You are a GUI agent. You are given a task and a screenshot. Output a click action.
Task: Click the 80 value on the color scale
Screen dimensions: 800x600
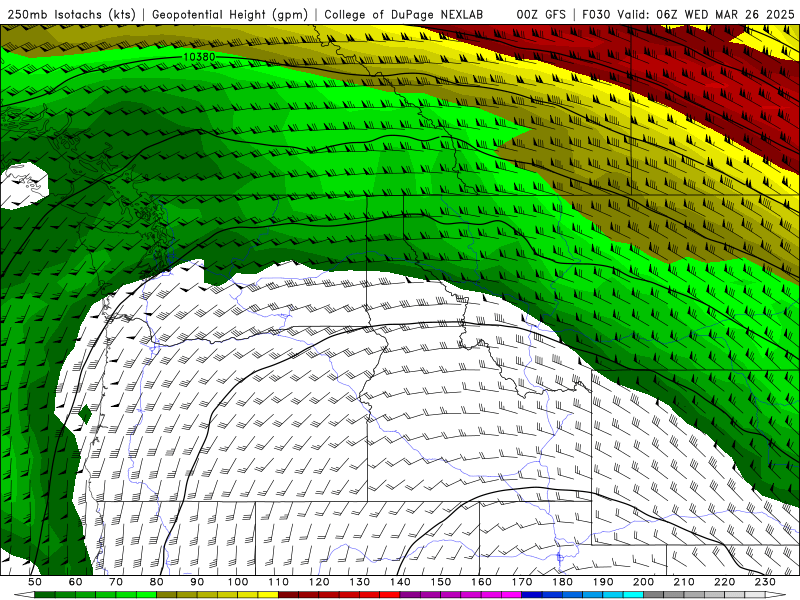pos(157,582)
